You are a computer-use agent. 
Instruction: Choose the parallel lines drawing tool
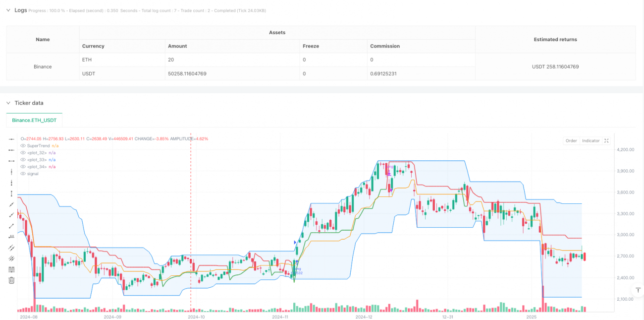pyautogui.click(x=11, y=248)
